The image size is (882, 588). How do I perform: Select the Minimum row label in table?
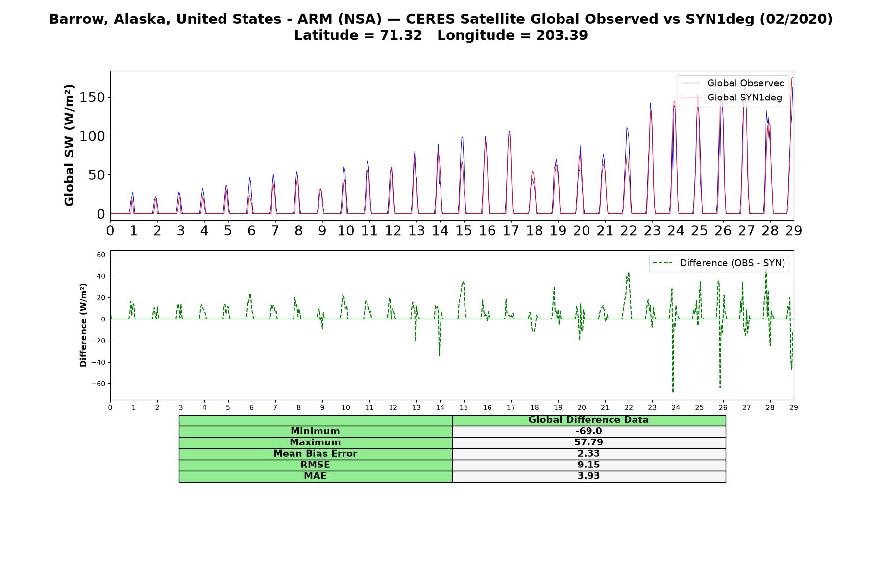[x=315, y=431]
